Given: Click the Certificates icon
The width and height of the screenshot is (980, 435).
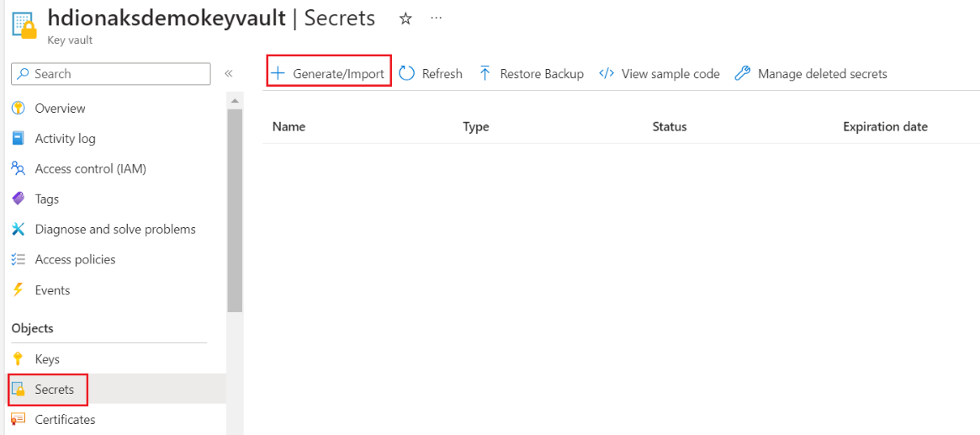Looking at the screenshot, I should (19, 420).
